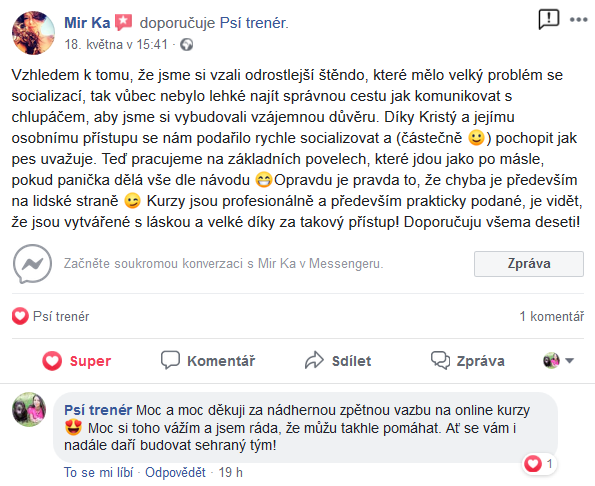Open the Mir Ka profile link

pos(87,23)
